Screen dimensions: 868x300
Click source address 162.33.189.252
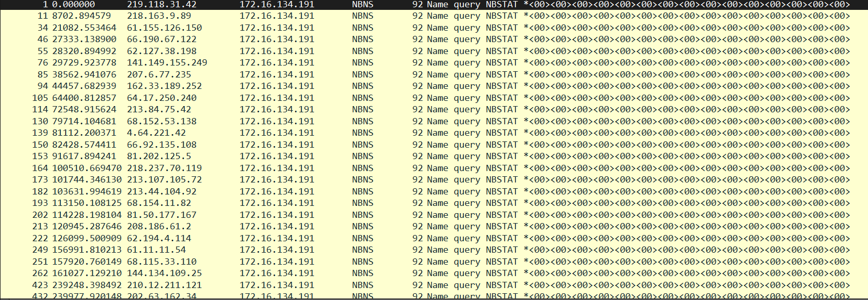point(165,86)
